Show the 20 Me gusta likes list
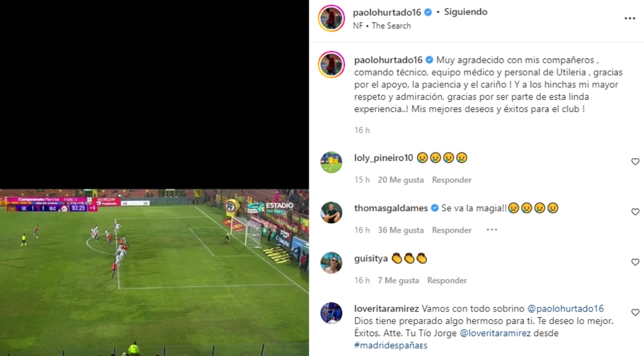Image resolution: width=644 pixels, height=356 pixels. [401, 180]
